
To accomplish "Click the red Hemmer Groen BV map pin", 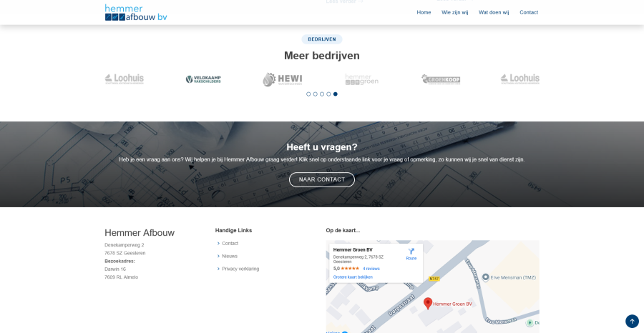I will click(428, 303).
